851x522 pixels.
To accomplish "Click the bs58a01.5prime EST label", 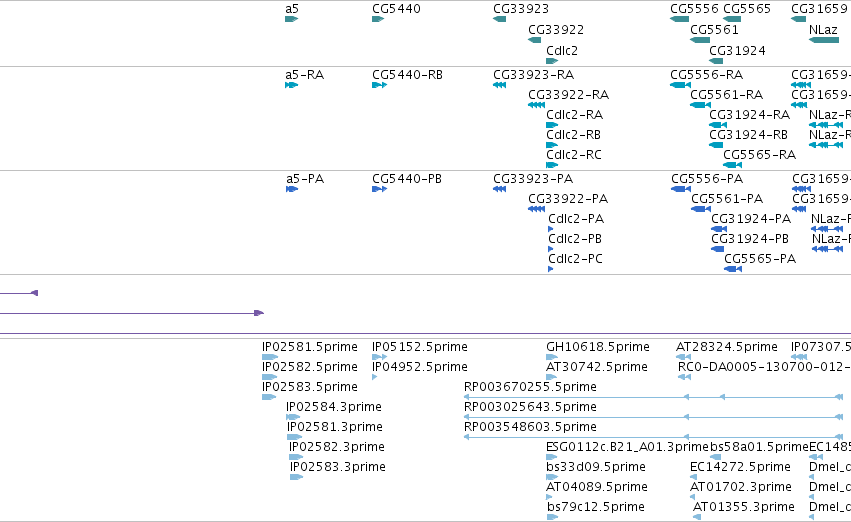I will [x=759, y=448].
